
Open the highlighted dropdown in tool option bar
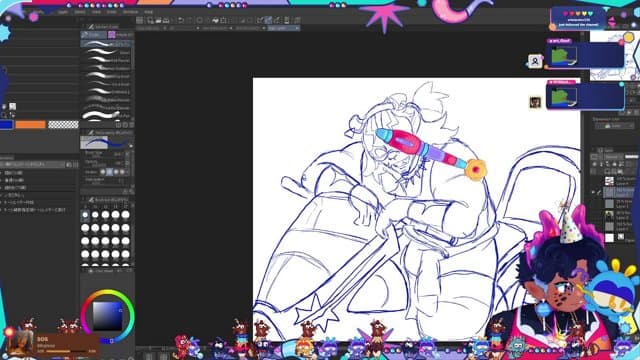coord(283,28)
